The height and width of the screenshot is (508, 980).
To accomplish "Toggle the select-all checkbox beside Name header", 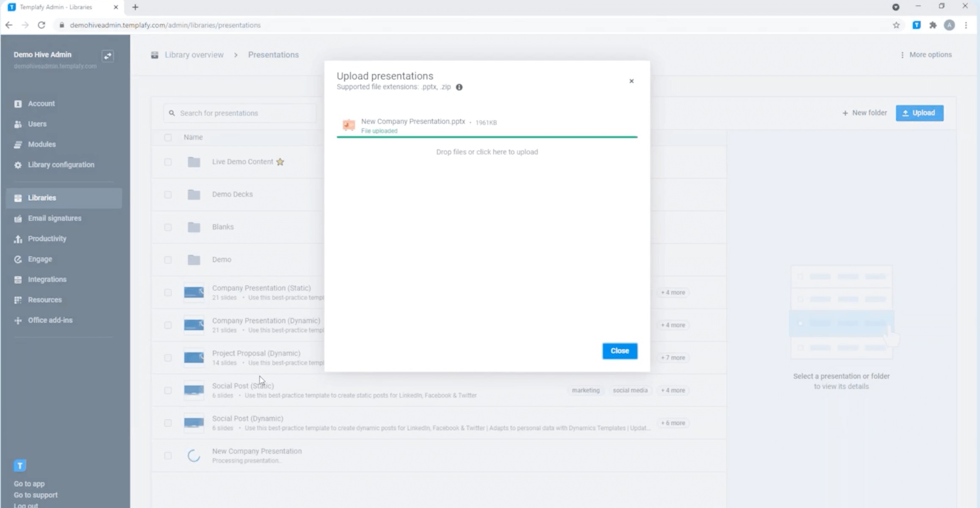I will coord(168,137).
